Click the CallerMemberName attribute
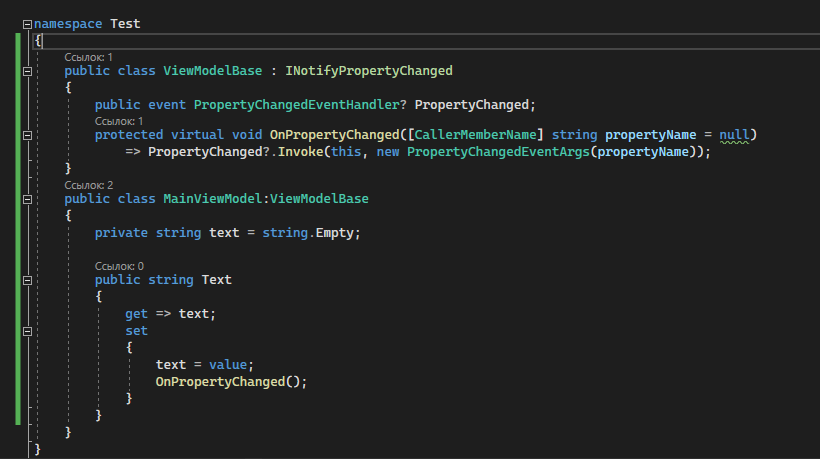The height and width of the screenshot is (459, 820). click(475, 135)
